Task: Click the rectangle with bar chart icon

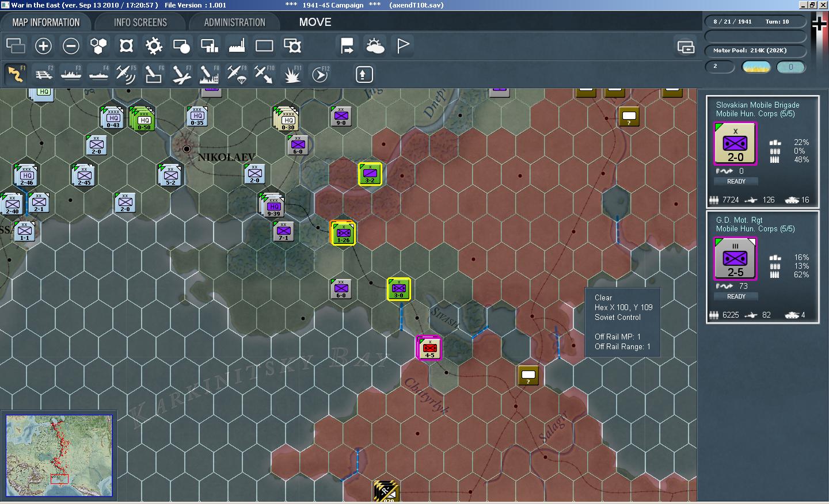Action: 209,45
